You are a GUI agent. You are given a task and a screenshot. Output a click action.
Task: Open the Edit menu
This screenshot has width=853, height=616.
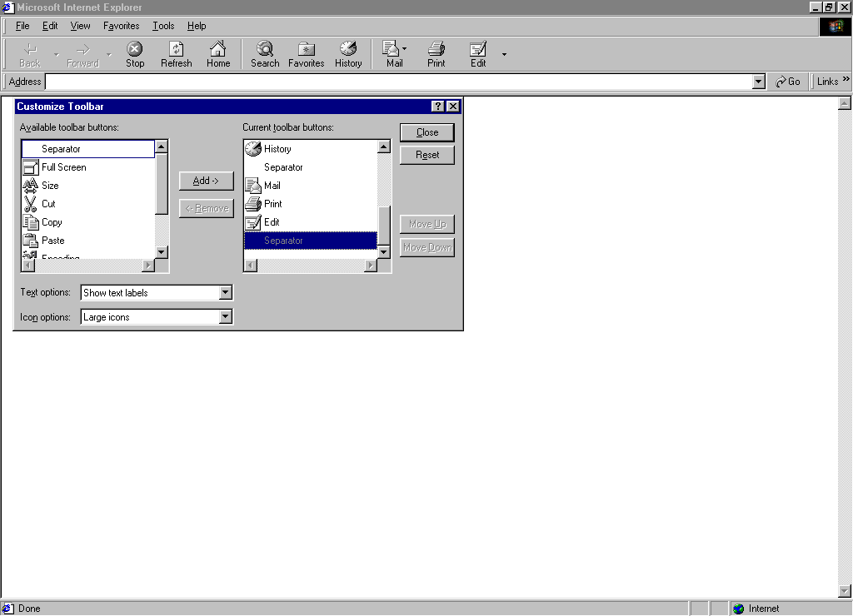pyautogui.click(x=50, y=26)
